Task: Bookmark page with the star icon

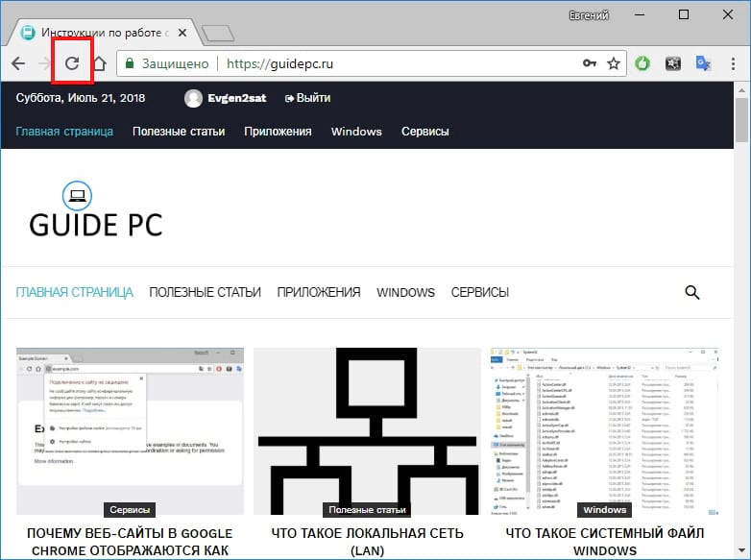Action: [614, 63]
